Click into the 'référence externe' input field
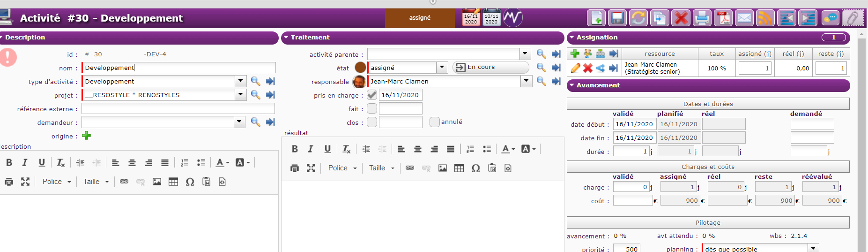868x252 pixels. click(x=178, y=109)
